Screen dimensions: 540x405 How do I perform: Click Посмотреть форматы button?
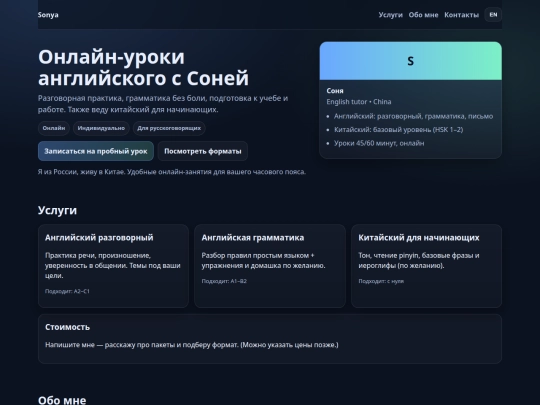tap(202, 151)
